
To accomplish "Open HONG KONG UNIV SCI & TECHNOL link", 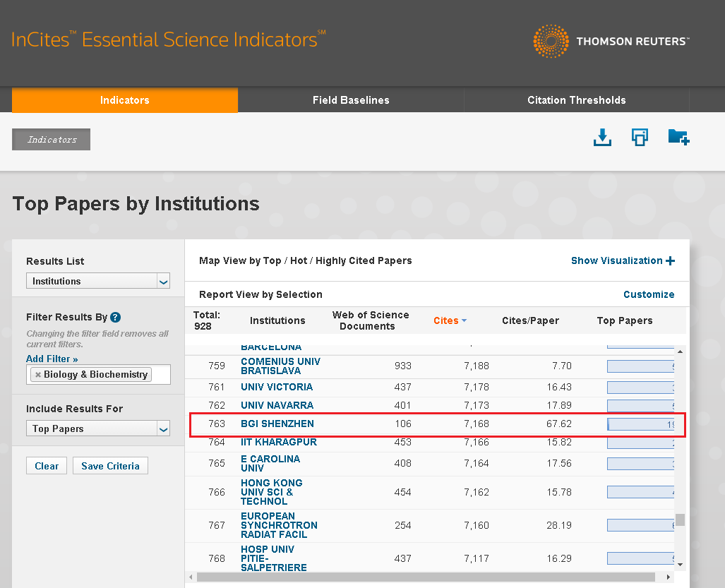I will point(271,492).
